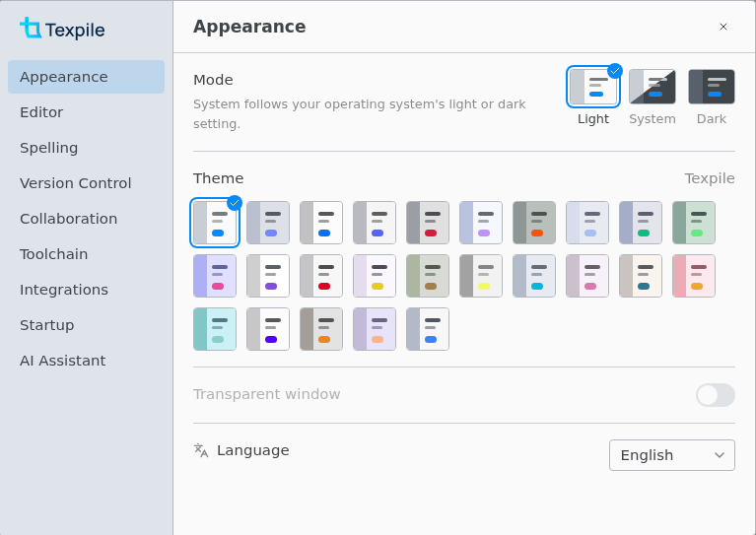Image resolution: width=756 pixels, height=535 pixels.
Task: Choose slate theme with emerald accent
Action: (x=641, y=223)
